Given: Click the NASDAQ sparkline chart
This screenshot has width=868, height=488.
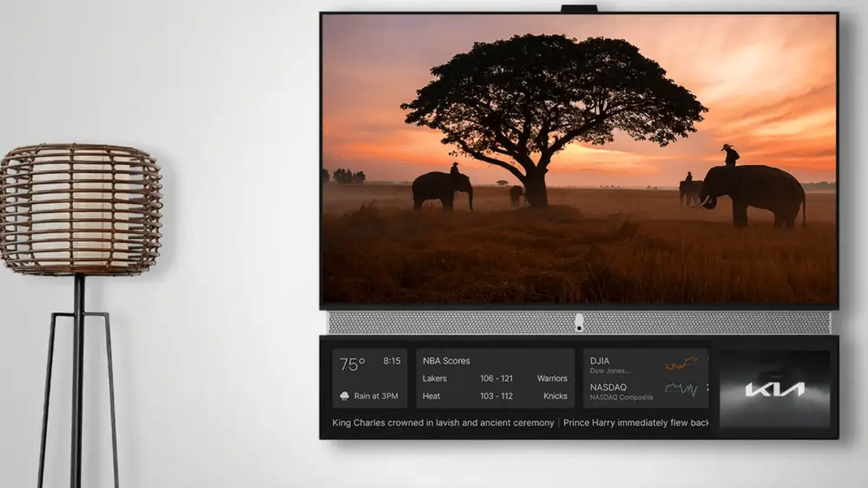Looking at the screenshot, I should (x=681, y=390).
